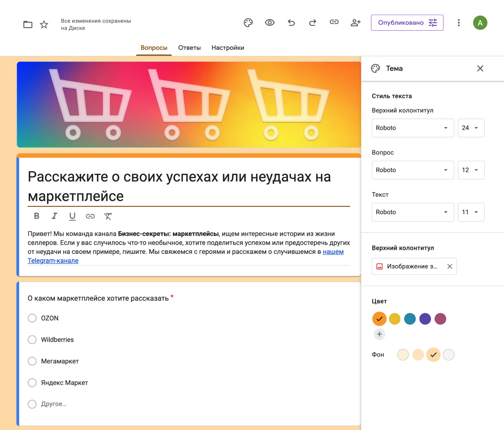This screenshot has width=504, height=430.
Task: Open the add collaborators icon
Action: pos(355,23)
